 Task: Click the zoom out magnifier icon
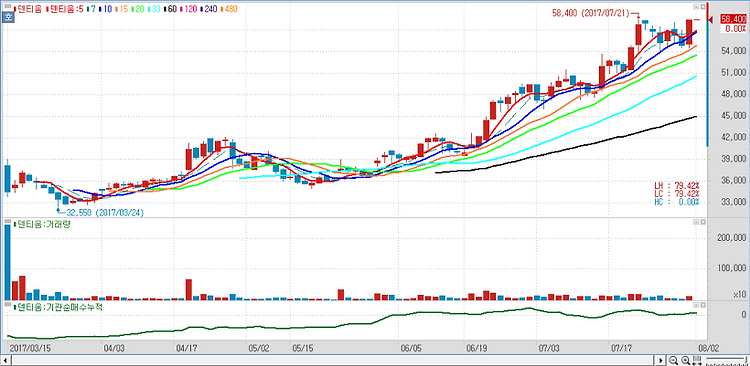(673, 360)
